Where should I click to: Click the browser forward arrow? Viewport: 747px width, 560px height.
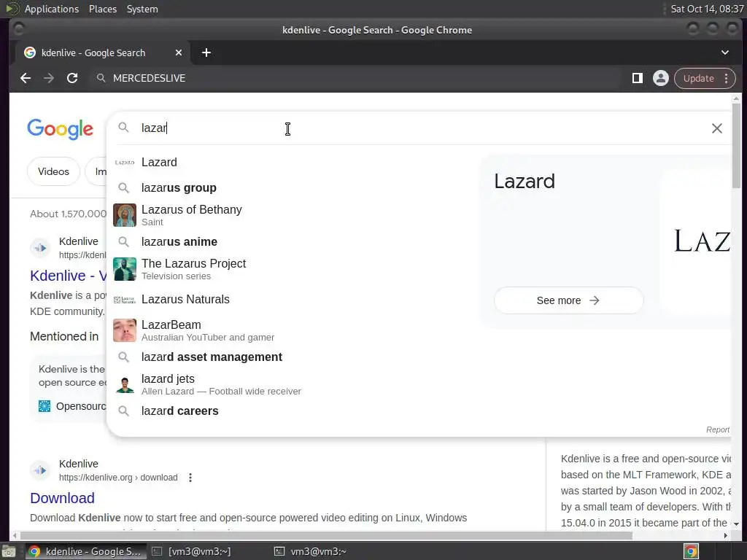click(49, 78)
